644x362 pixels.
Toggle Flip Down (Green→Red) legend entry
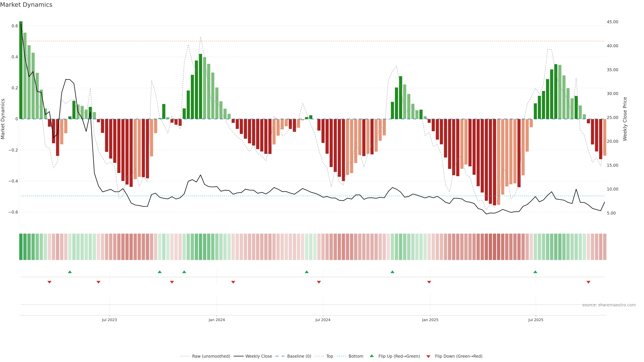[459, 356]
